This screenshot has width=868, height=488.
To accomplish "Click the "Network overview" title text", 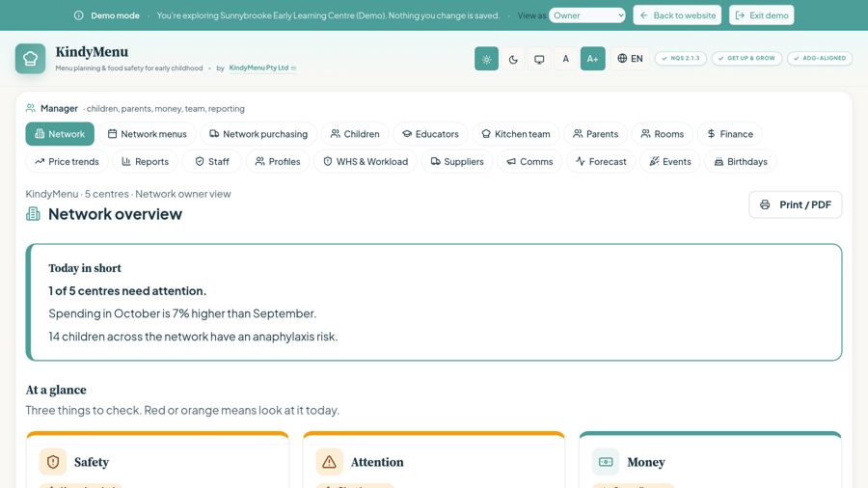I will [115, 214].
